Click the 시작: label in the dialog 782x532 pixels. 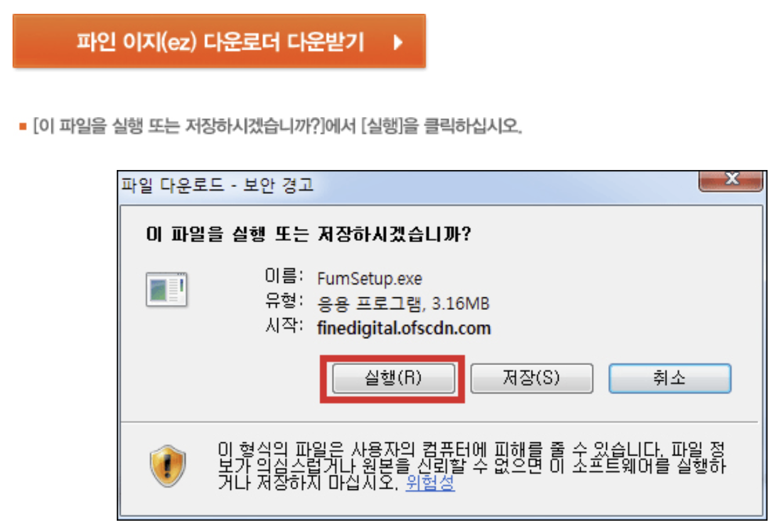pyautogui.click(x=284, y=327)
